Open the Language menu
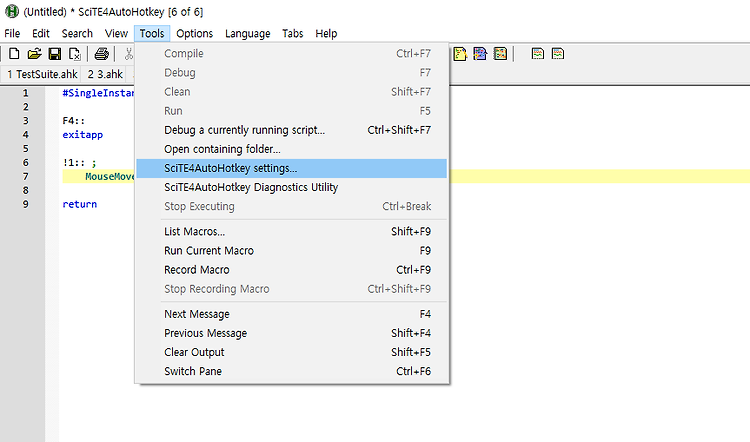Image resolution: width=750 pixels, height=442 pixels. [247, 33]
